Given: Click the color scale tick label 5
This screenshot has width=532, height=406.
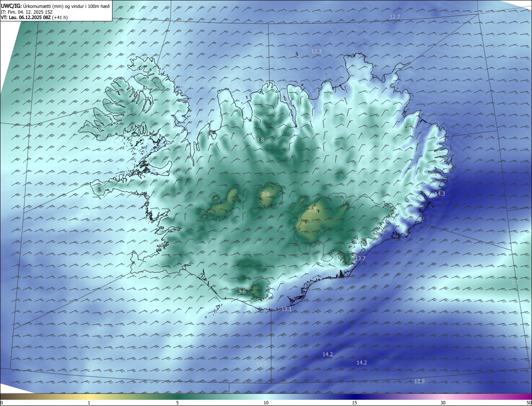Looking at the screenshot, I should (177, 403).
